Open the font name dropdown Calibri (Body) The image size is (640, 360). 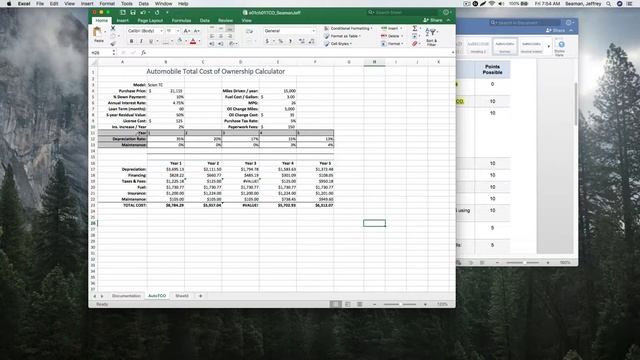click(x=144, y=31)
